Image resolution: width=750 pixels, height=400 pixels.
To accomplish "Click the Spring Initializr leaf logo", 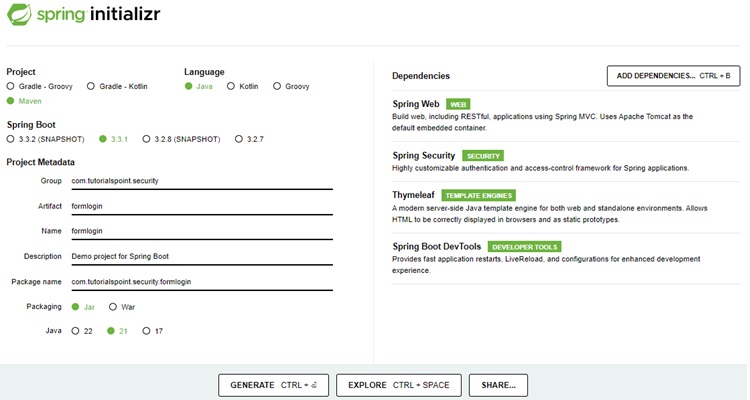I will pos(20,17).
